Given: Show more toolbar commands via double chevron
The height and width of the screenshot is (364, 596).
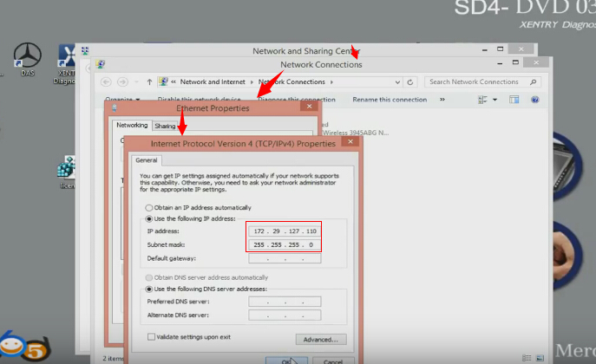Looking at the screenshot, I should tap(442, 101).
